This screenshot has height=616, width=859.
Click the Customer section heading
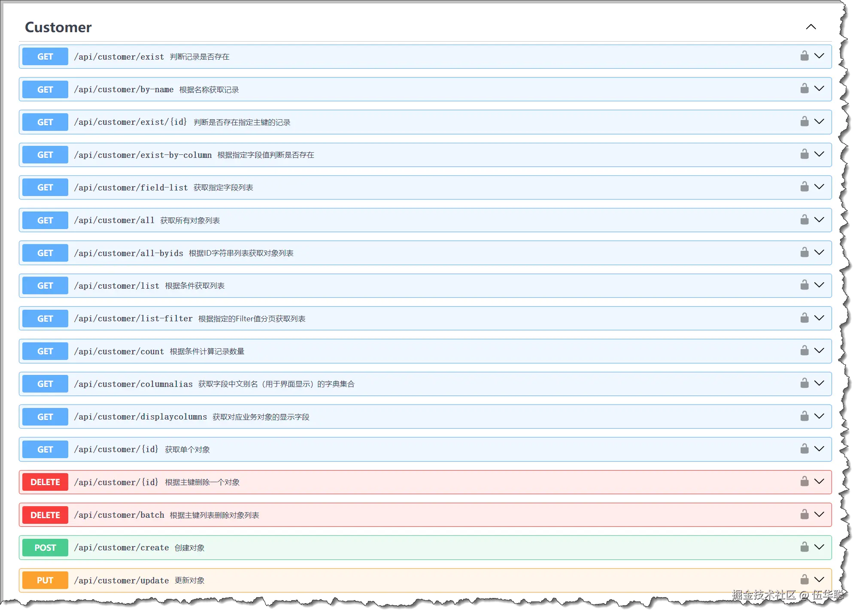pos(58,27)
